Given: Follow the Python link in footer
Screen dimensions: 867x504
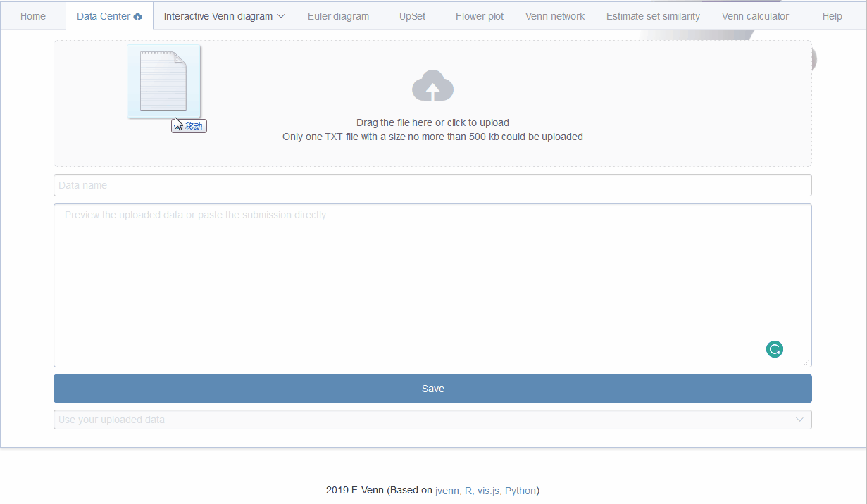Looking at the screenshot, I should (x=520, y=491).
